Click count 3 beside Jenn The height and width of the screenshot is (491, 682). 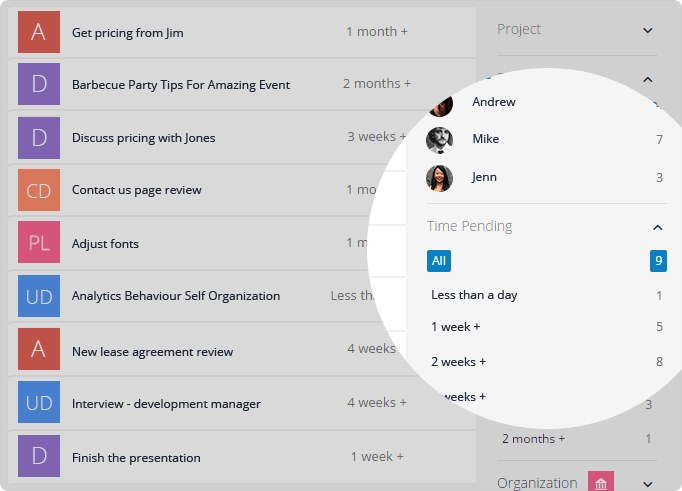tap(659, 177)
